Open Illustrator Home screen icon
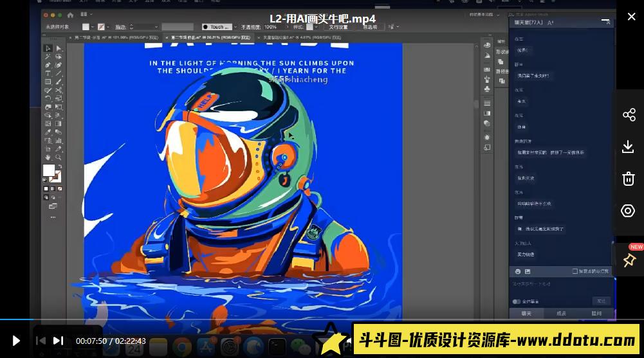The image size is (644, 358). (70, 15)
